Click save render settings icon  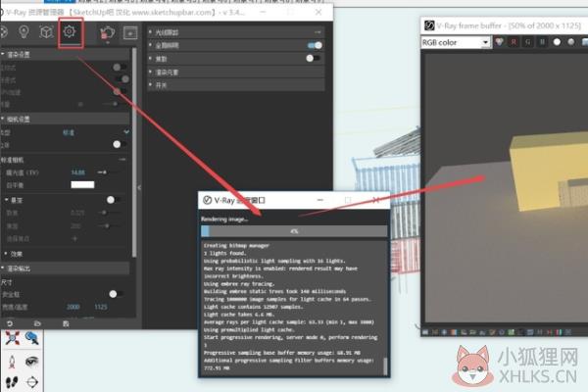tap(66, 323)
